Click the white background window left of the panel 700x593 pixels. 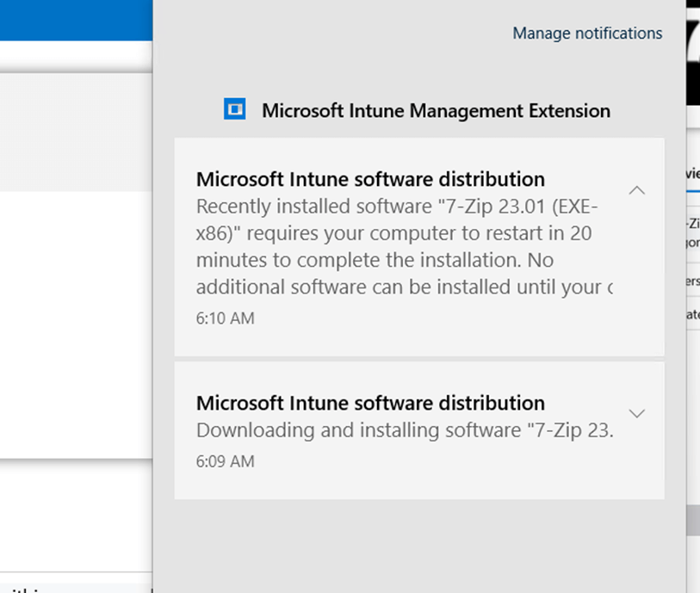76,324
